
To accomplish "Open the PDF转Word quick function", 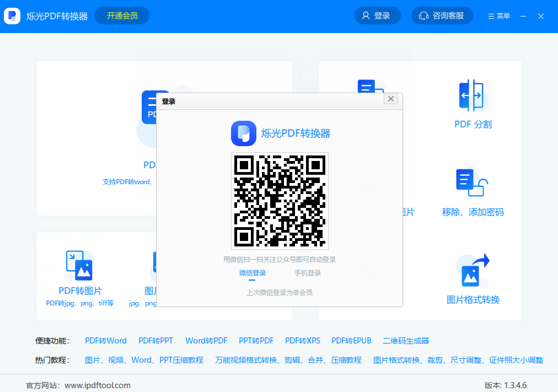I will point(106,341).
